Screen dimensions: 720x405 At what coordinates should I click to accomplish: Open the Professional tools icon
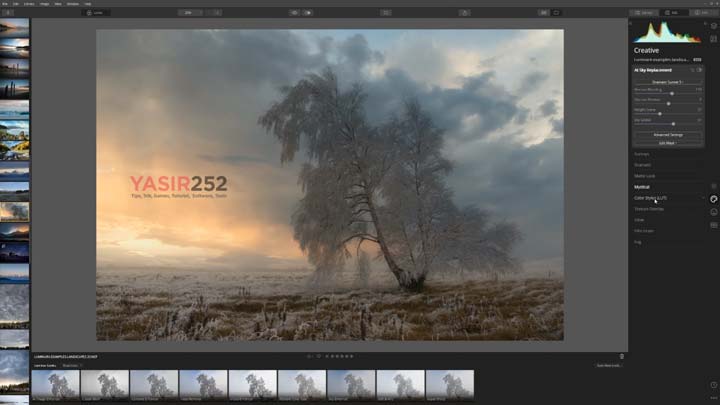pos(714,225)
